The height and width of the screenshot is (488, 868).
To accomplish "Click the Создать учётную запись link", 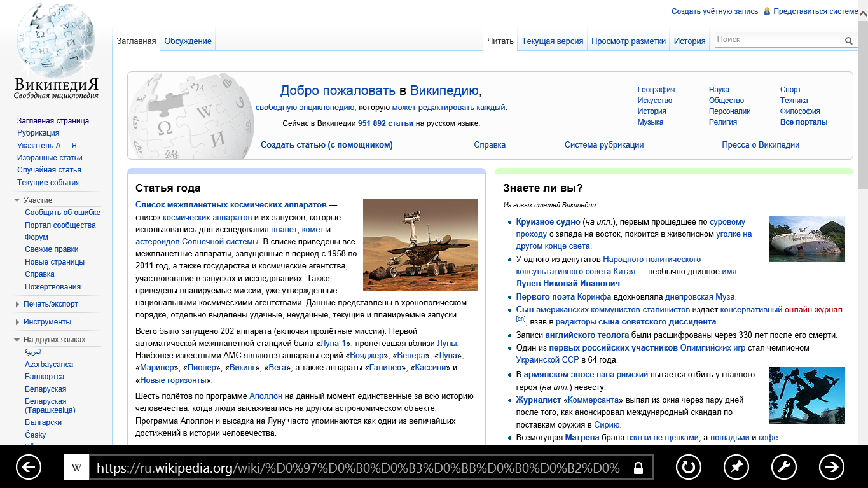I will pos(715,11).
